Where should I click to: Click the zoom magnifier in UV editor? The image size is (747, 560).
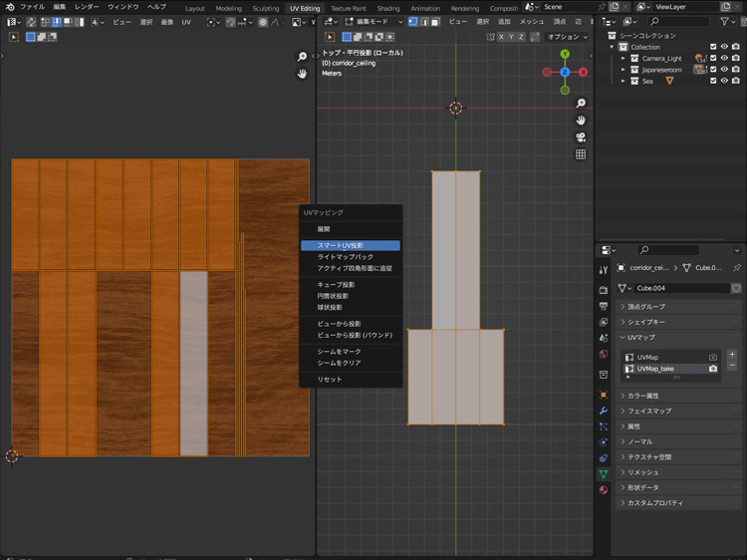pyautogui.click(x=302, y=57)
